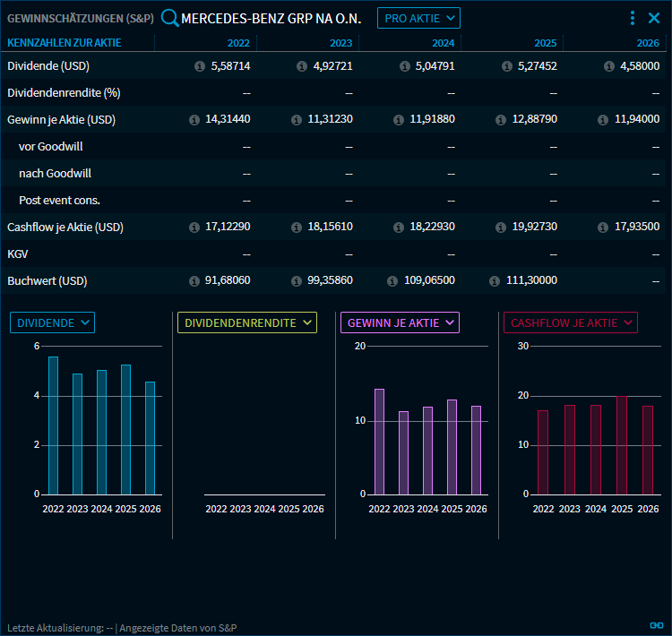Click the 2026 column header
The image size is (672, 636).
[x=648, y=43]
